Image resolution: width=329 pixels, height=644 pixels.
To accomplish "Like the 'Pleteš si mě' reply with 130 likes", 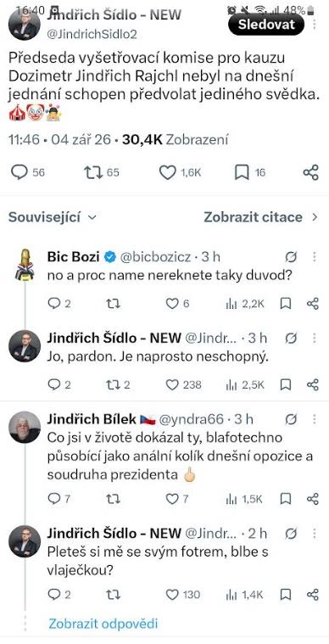I will coord(172,594).
